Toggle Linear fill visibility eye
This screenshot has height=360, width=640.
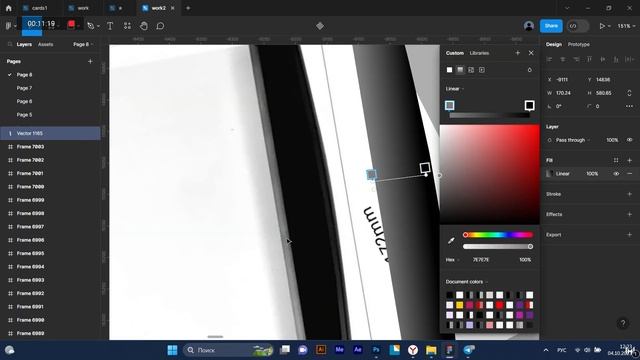[616, 173]
